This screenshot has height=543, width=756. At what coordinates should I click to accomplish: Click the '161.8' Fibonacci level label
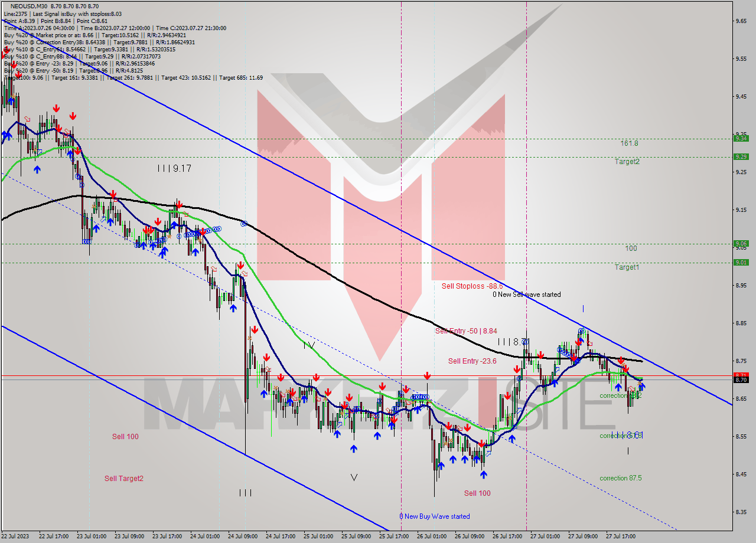point(629,143)
